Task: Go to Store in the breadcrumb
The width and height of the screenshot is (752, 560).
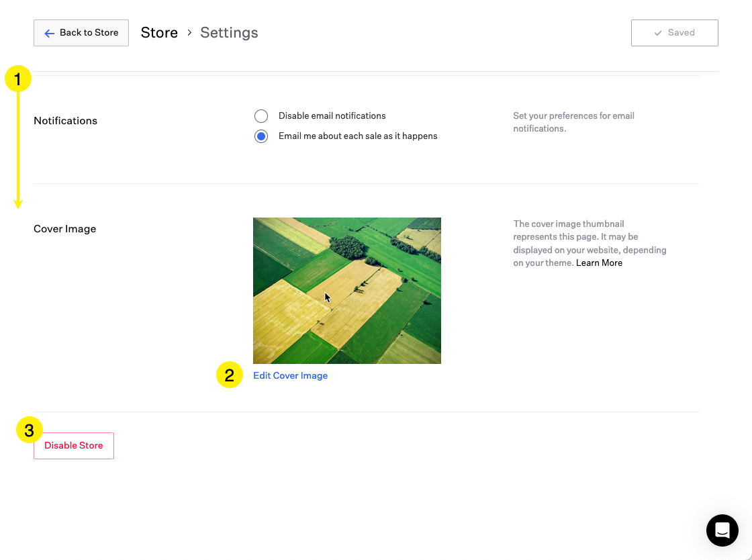Action: [159, 33]
